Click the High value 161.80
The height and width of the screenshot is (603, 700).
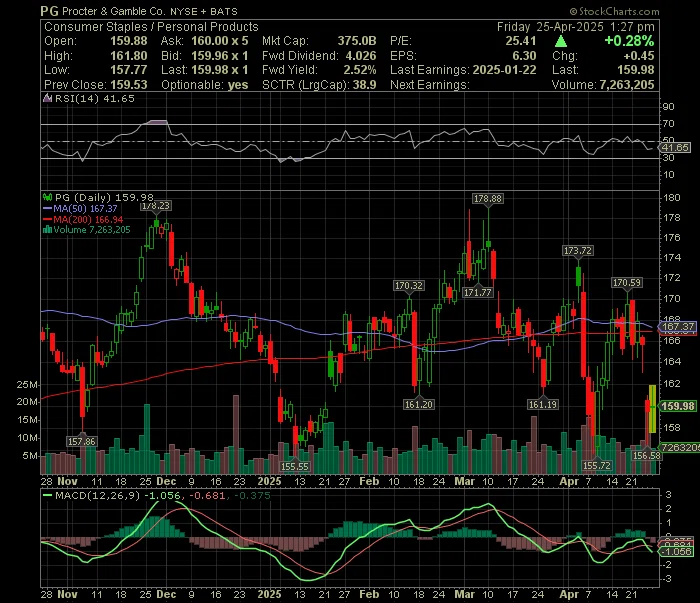click(x=129, y=56)
